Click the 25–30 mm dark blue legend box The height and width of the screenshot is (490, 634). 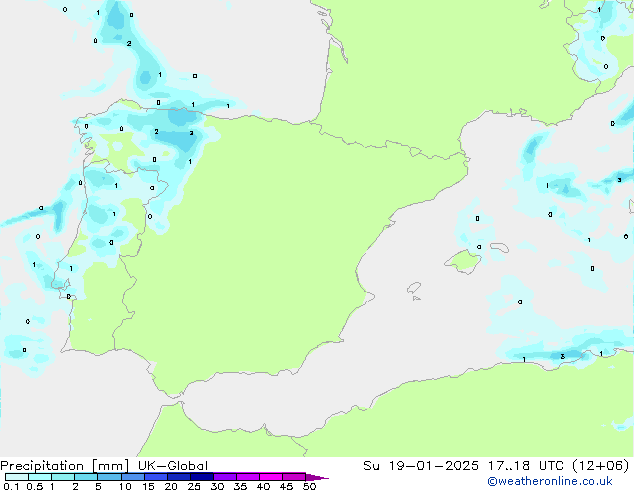coord(202,477)
